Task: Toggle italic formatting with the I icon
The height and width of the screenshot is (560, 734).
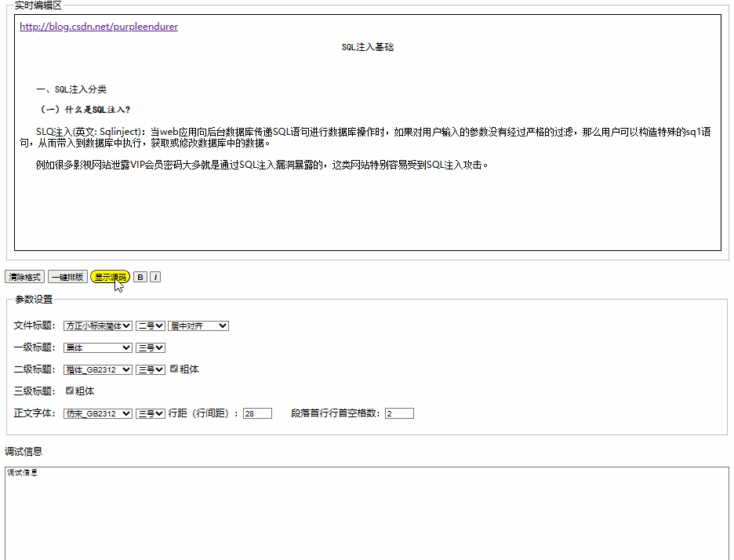Action: pyautogui.click(x=155, y=277)
